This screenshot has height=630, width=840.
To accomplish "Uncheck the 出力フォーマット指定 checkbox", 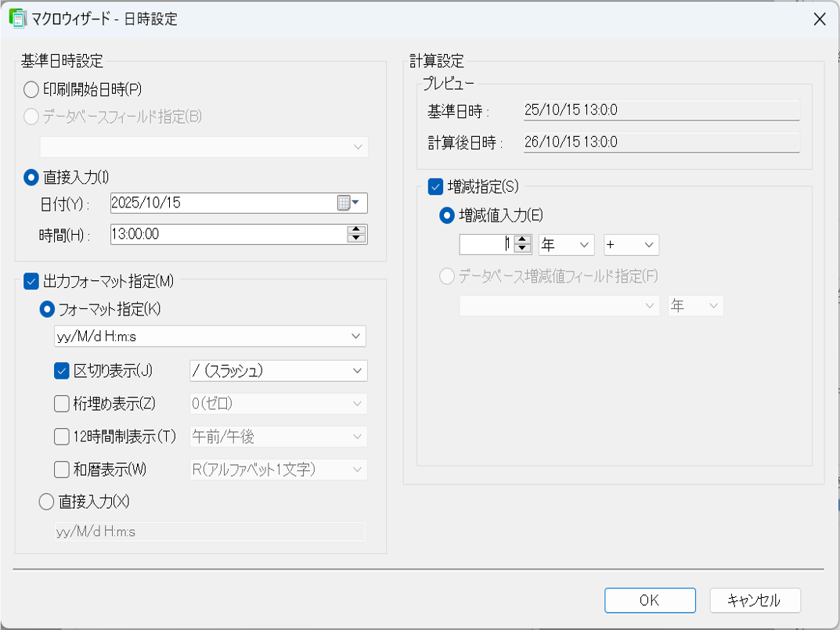I will click(31, 280).
